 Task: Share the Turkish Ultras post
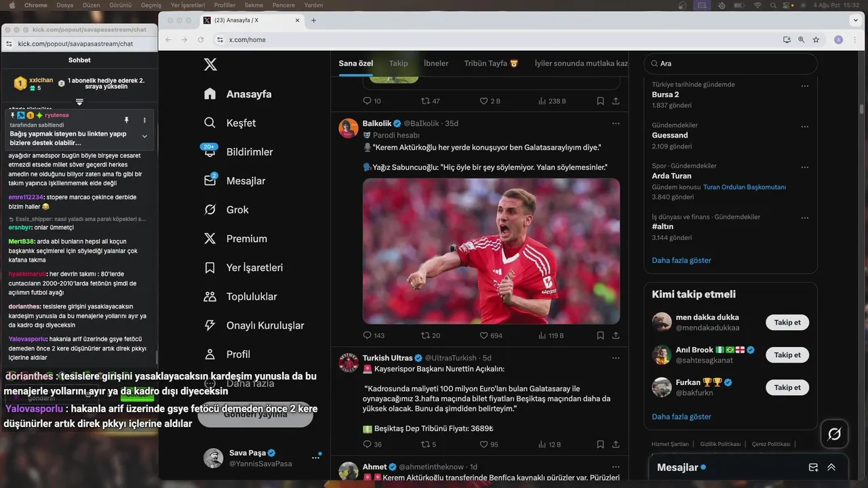tap(616, 445)
